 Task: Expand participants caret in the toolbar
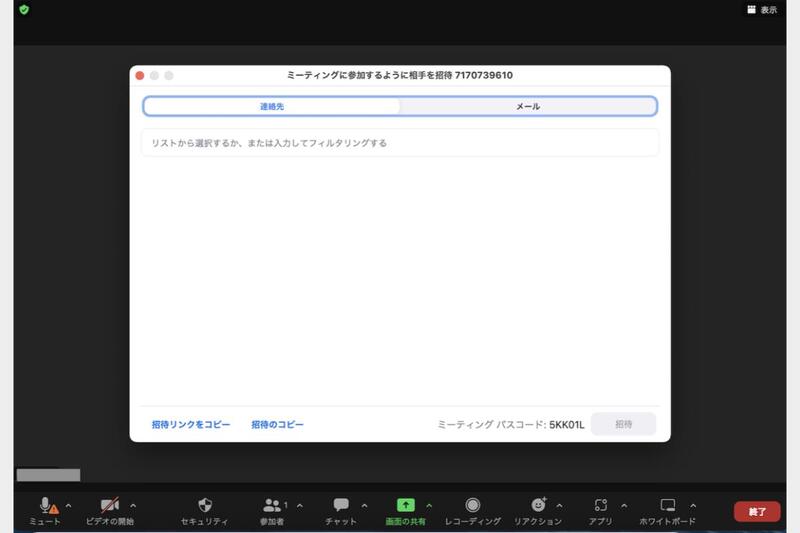click(300, 505)
